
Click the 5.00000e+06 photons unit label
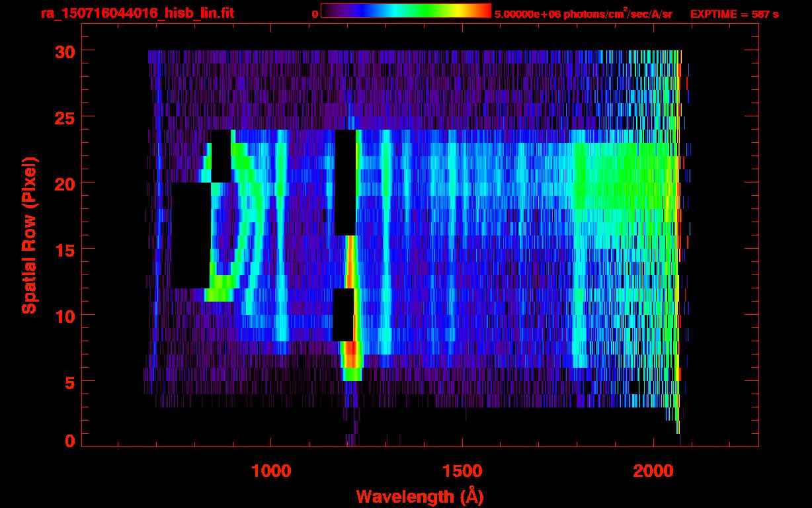click(583, 14)
